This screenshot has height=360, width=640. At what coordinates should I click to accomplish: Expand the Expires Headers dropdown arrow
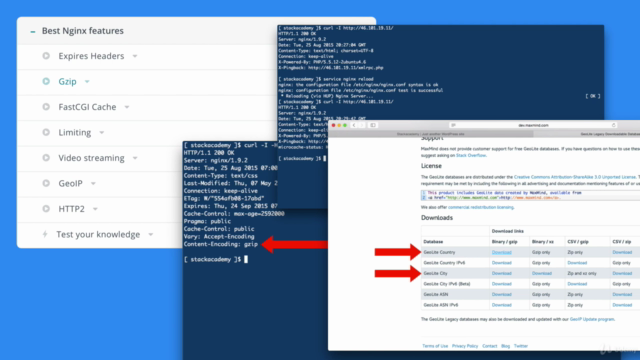[135, 56]
